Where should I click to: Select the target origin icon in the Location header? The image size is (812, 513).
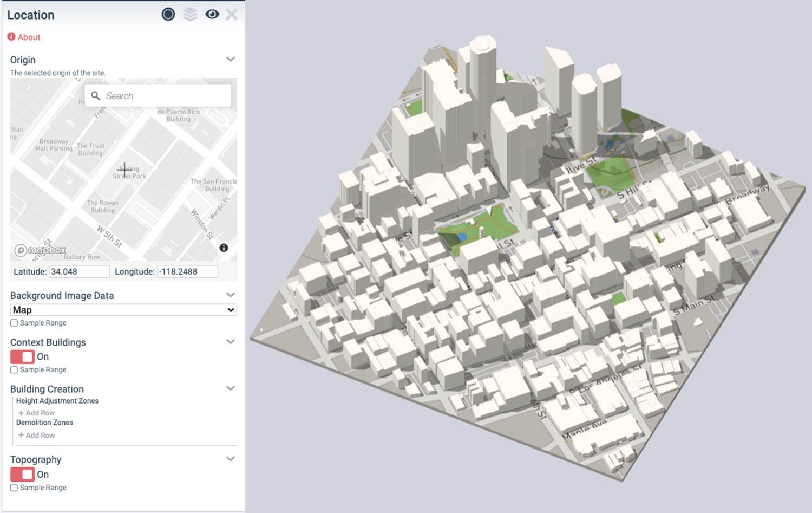(x=168, y=14)
